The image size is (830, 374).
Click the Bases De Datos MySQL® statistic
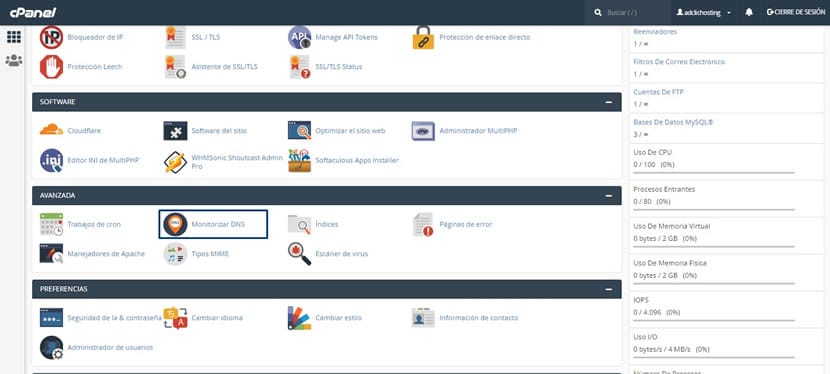[673, 122]
